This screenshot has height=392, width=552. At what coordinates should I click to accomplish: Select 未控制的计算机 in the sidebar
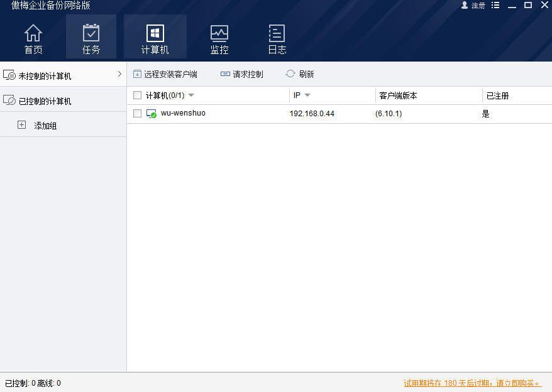coord(63,75)
